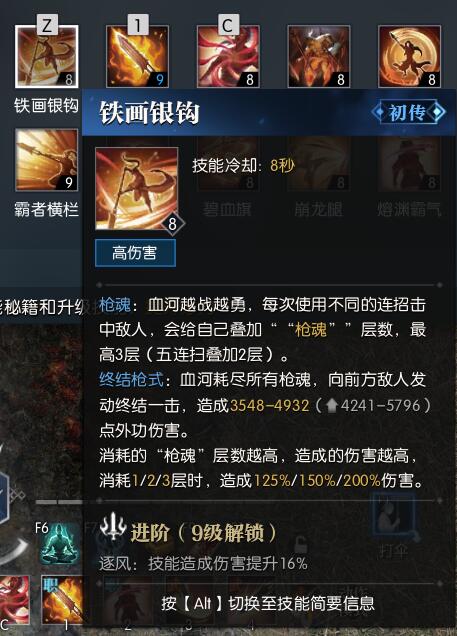This screenshot has height=636, width=457.
Task: Click the 高伤害 tag button
Action: (135, 253)
